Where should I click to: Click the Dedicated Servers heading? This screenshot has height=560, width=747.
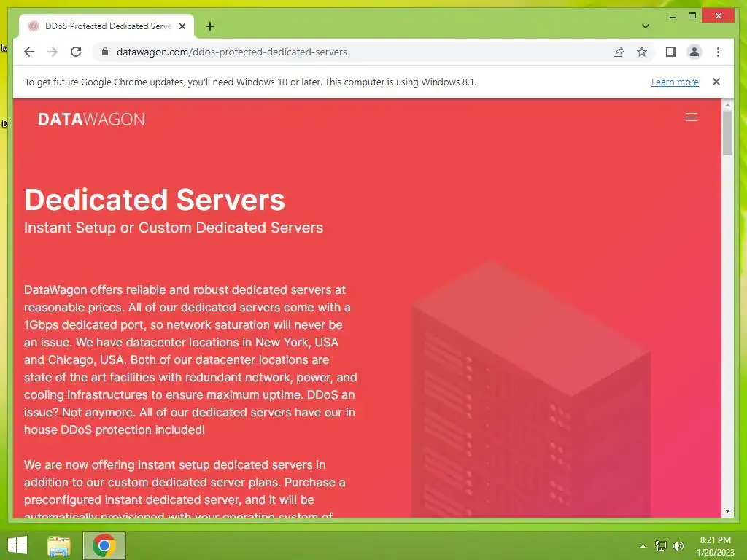pos(155,200)
